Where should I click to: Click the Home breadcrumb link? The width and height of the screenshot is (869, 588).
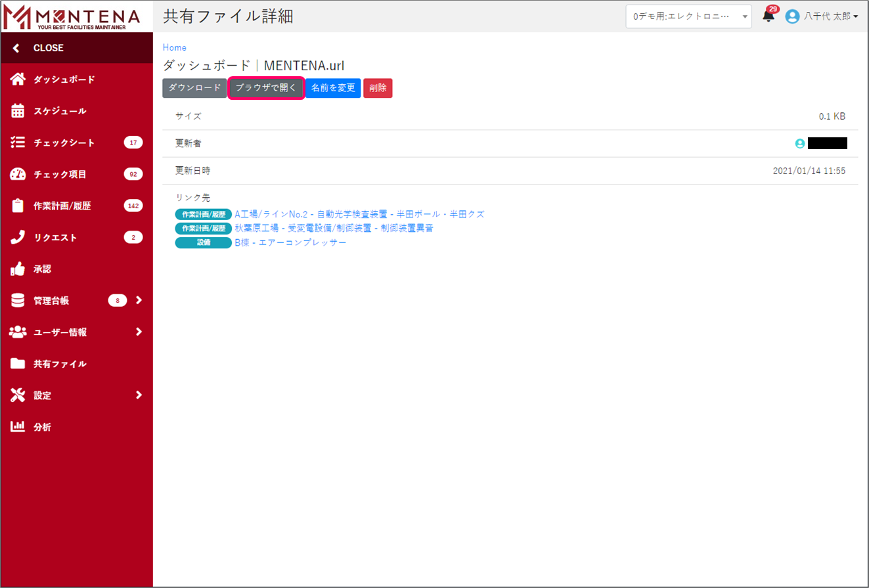(x=174, y=47)
